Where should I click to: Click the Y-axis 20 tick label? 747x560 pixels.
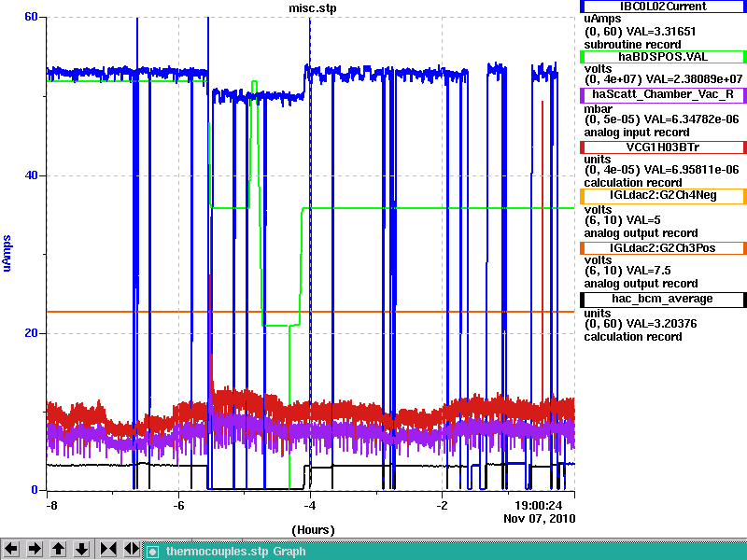pos(31,333)
